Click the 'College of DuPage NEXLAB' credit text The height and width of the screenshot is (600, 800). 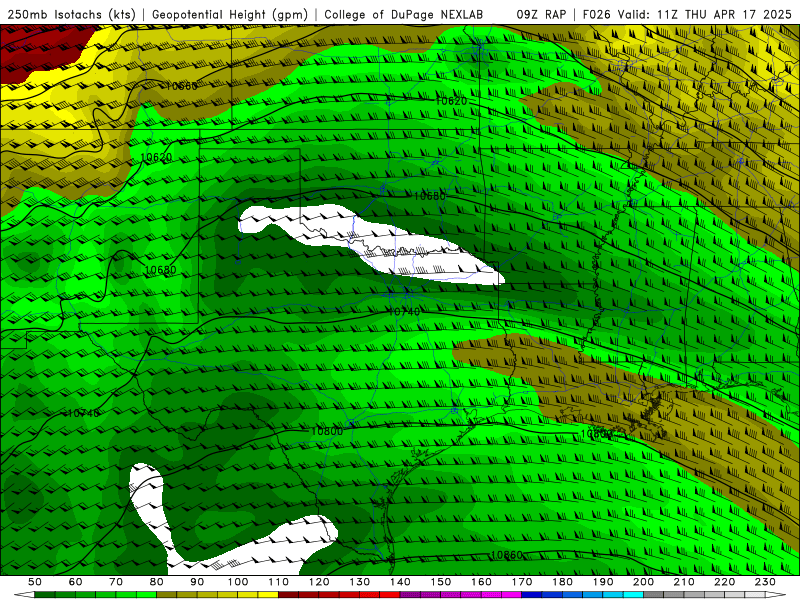[404, 15]
